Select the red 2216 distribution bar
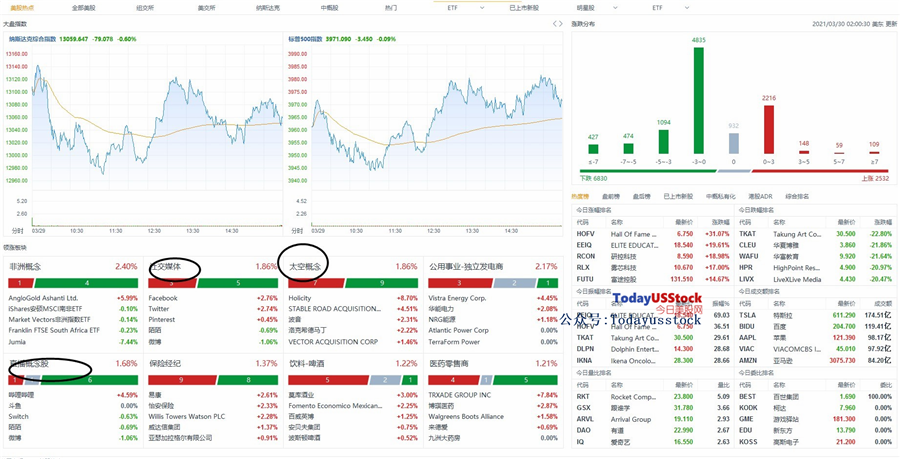The height and width of the screenshot is (459, 900). 769,129
